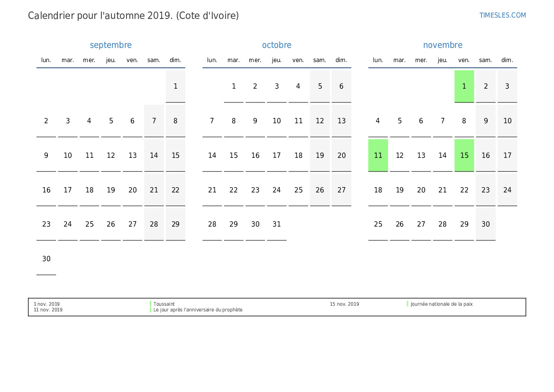Select October 14
The image size is (554, 392).
pos(212,155)
